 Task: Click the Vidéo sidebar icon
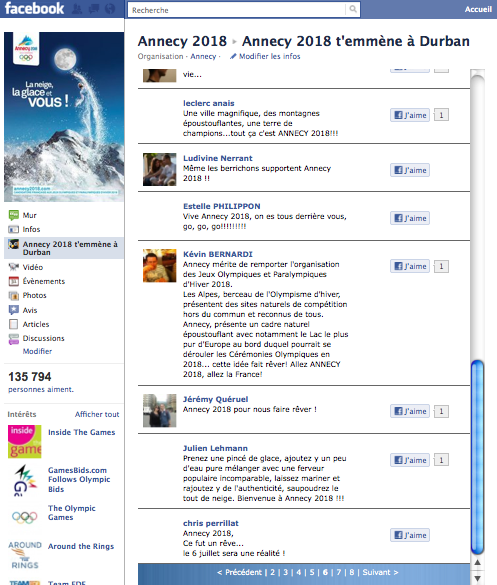(14, 267)
